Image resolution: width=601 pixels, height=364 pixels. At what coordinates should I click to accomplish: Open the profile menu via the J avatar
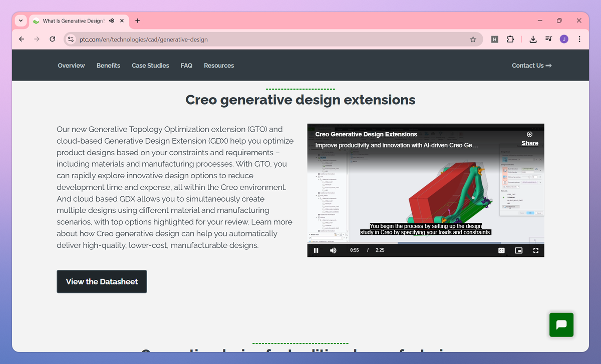coord(565,39)
